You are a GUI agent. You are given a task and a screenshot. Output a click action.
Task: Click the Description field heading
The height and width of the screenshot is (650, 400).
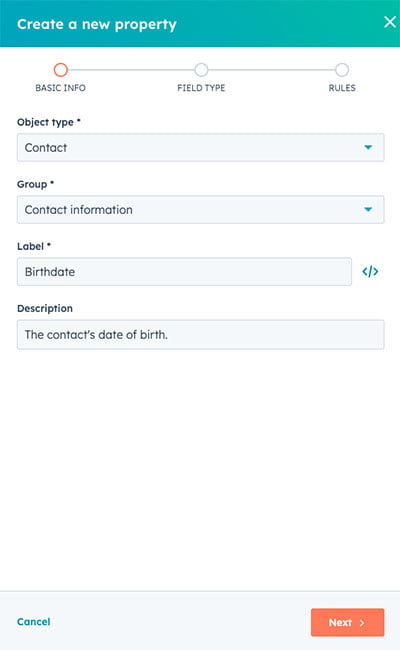[x=45, y=308]
